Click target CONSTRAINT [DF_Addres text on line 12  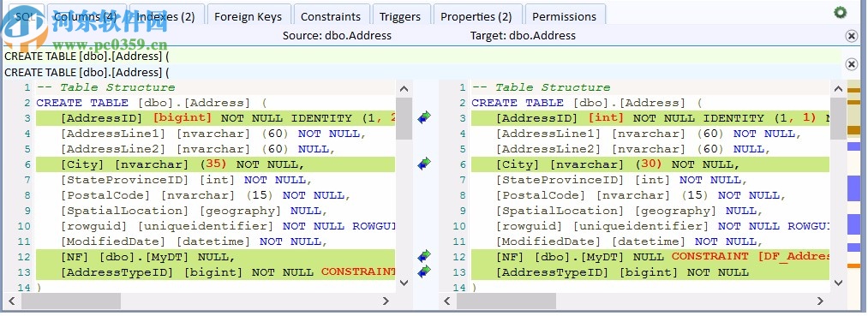[x=751, y=257]
